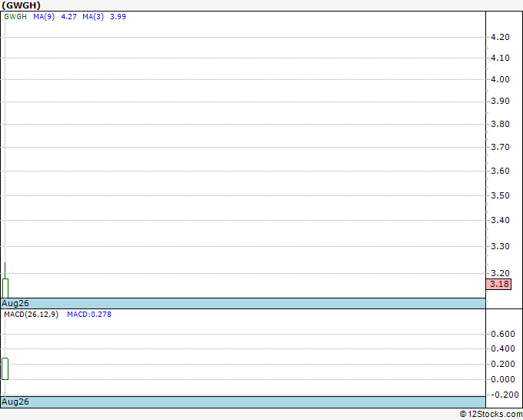Click the 3.20 price axis label

tap(501, 273)
